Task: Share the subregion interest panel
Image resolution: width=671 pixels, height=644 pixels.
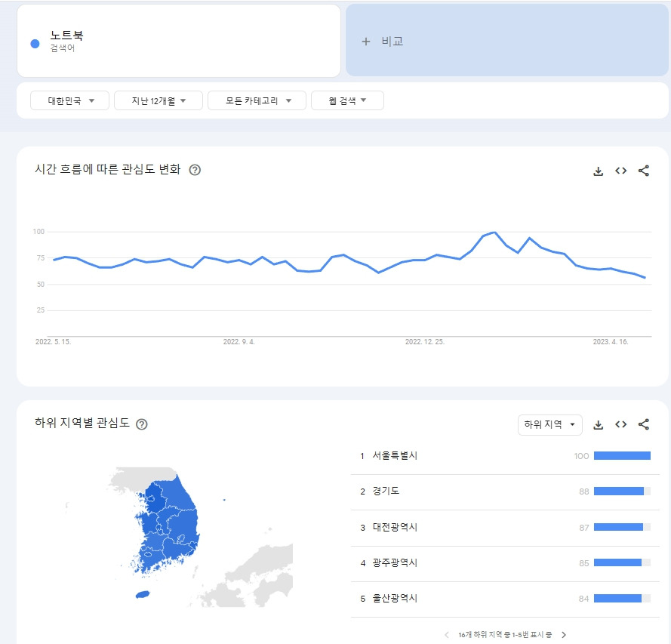Action: coord(644,424)
